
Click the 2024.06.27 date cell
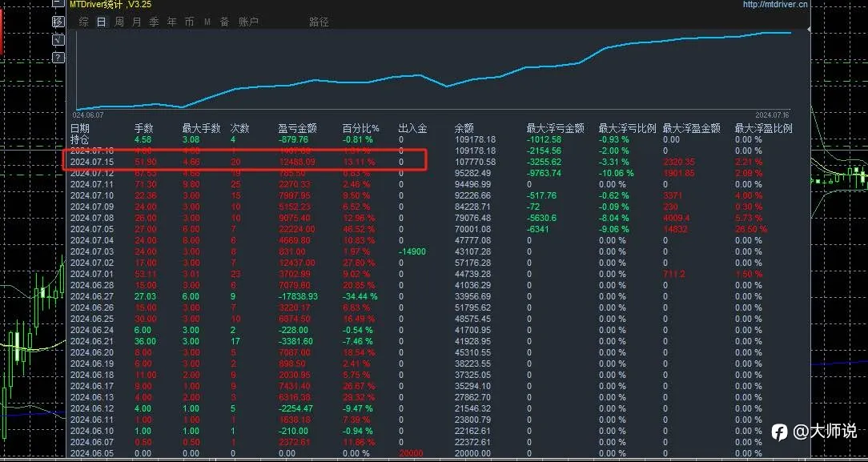pos(92,296)
